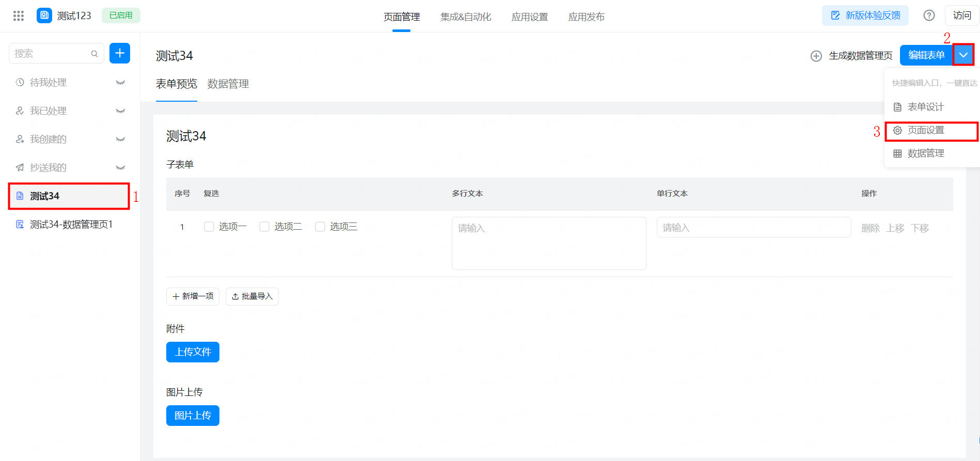Viewport: 980px width, 461px height.
Task: Click the search magnifier icon
Action: pyautogui.click(x=94, y=54)
